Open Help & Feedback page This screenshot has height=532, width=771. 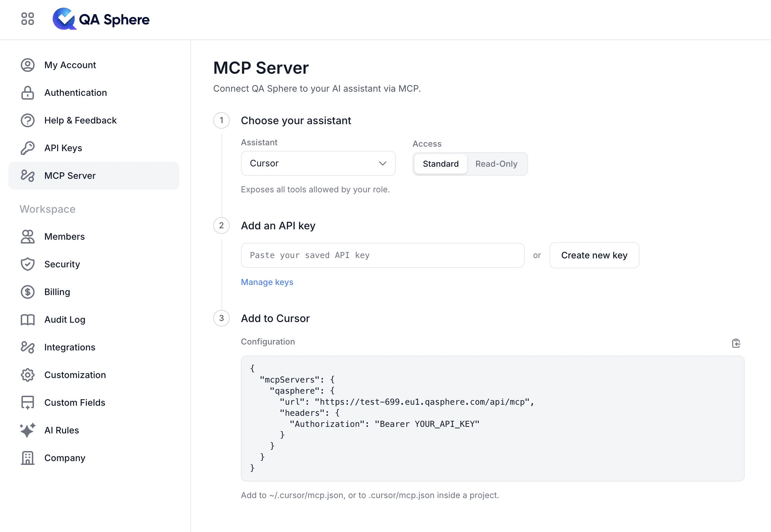(x=94, y=120)
